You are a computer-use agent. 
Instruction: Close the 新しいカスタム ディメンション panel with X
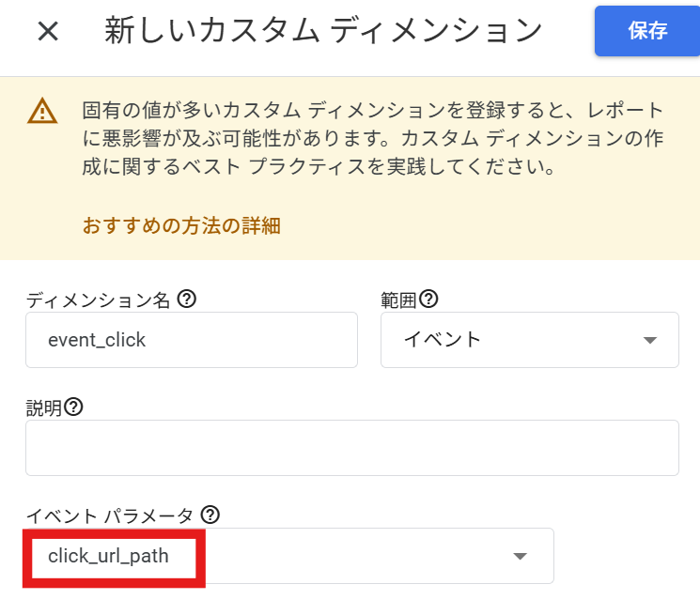coord(48,31)
